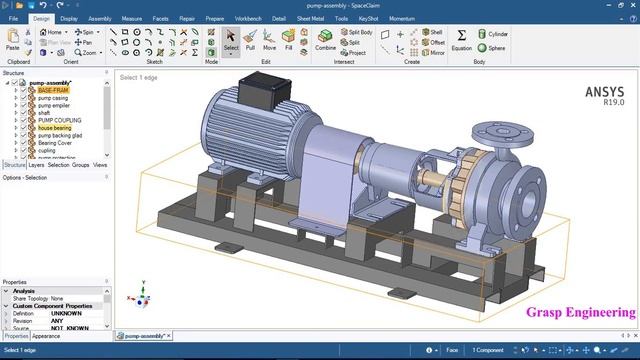The width and height of the screenshot is (640, 360).
Task: Switch to 3D mode icon
Action: [x=211, y=52]
